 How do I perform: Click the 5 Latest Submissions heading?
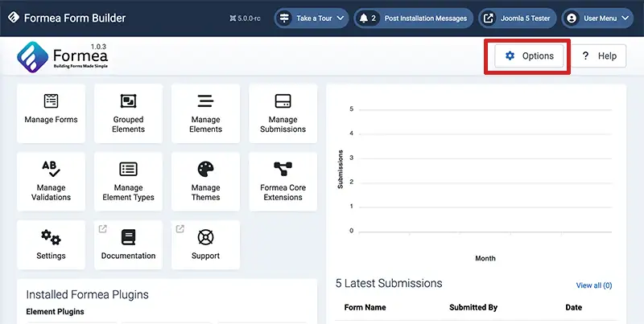389,283
